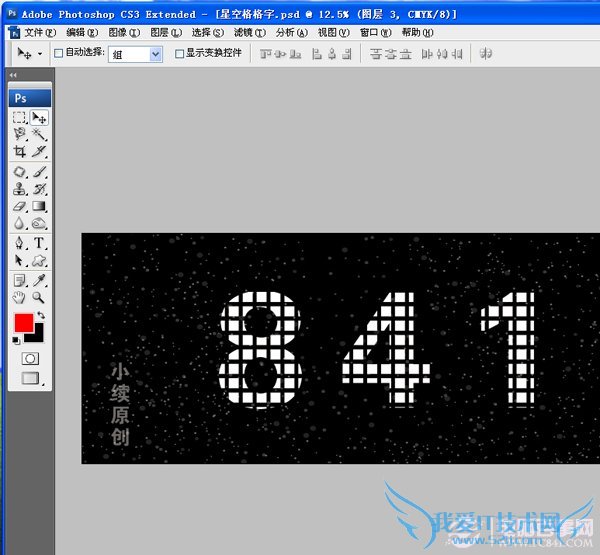Select the Zoom tool
This screenshot has width=600, height=555.
pos(39,297)
